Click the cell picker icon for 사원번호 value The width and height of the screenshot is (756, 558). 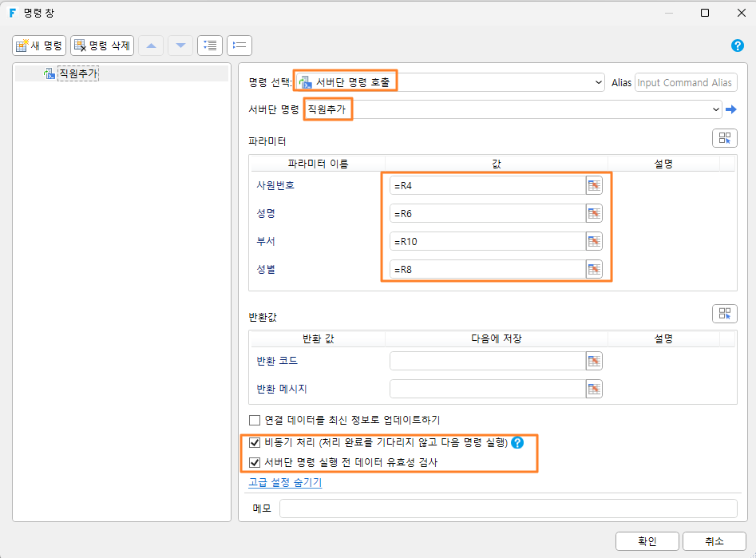point(594,186)
